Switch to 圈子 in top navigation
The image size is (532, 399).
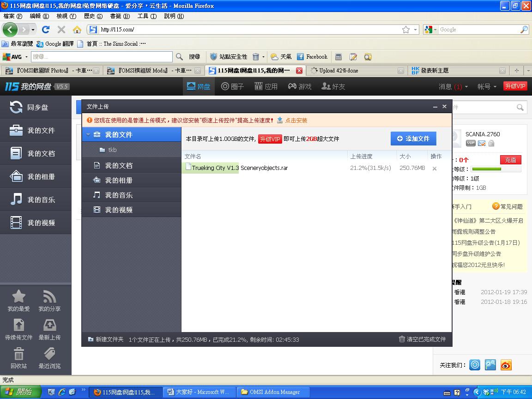coord(232,86)
